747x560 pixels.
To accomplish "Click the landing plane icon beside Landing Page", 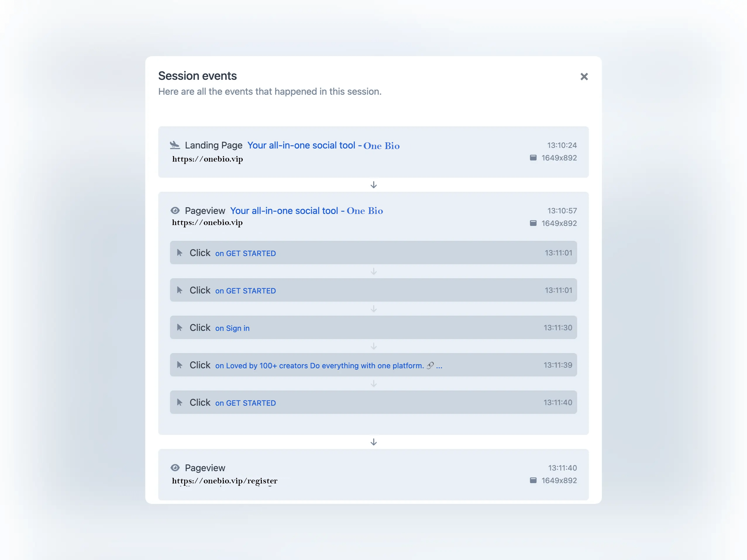I will [175, 145].
